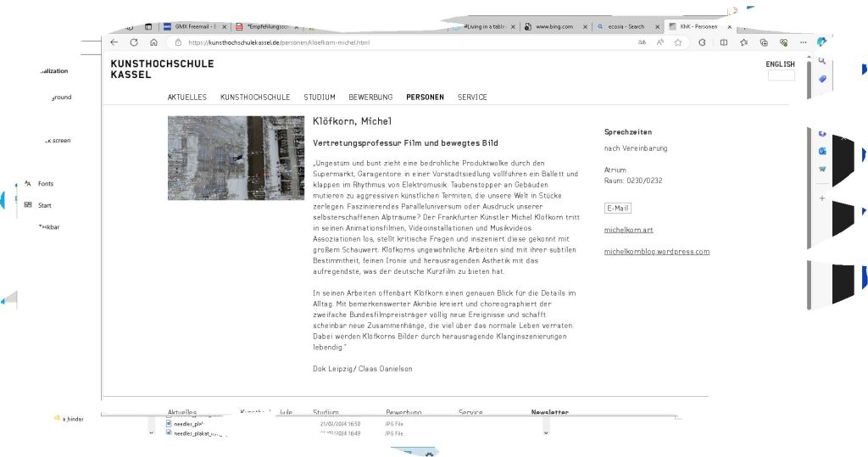Go to the browser Home icon
868x457 pixels.
tap(153, 42)
